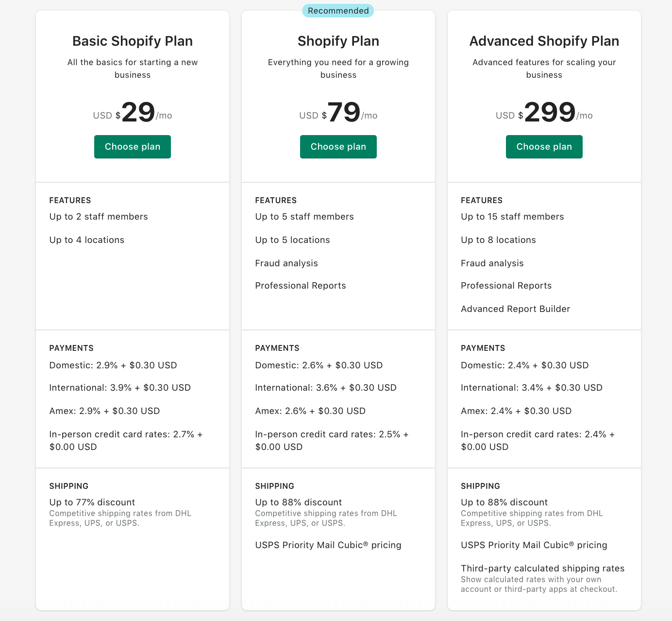
Task: Click Domestic 2.9% rate in Basic plan
Action: [x=113, y=365]
